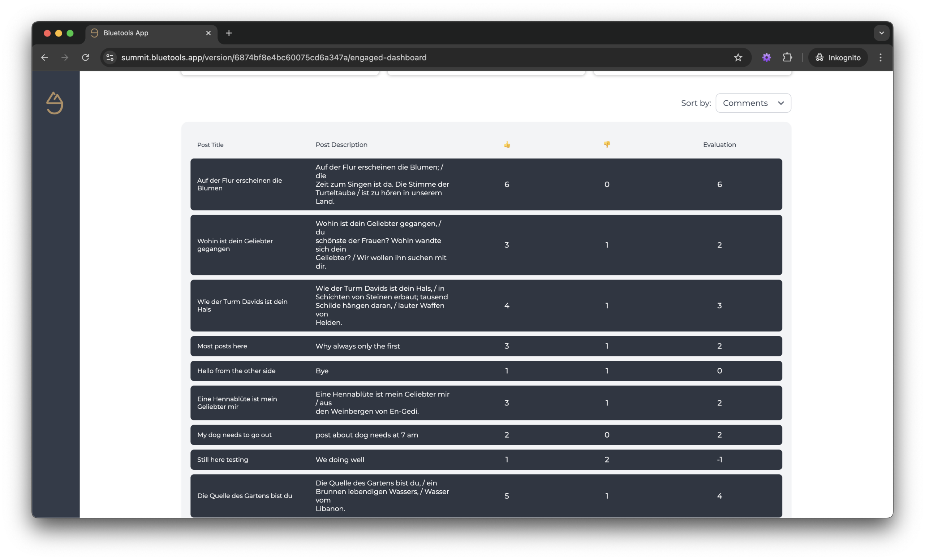Open the Chrome three-dot menu
The width and height of the screenshot is (925, 560).
click(x=880, y=57)
